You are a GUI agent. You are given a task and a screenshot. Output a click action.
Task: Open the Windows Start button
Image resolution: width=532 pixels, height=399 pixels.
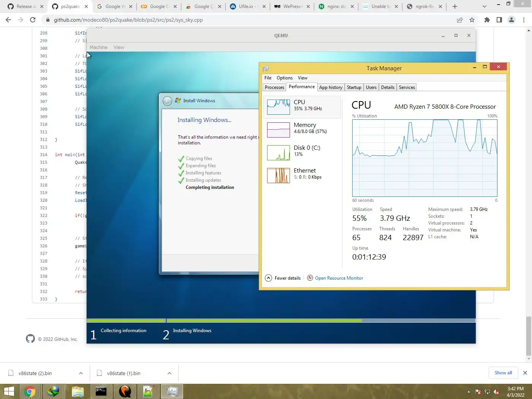pyautogui.click(x=9, y=391)
